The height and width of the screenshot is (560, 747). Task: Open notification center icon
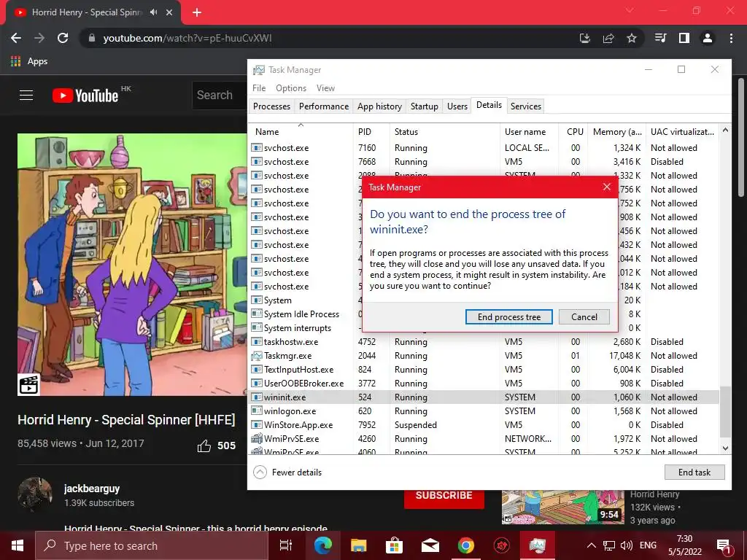click(724, 546)
